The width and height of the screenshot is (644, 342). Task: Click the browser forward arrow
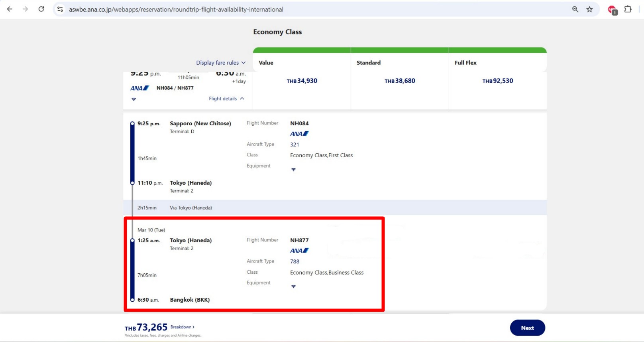click(x=26, y=9)
